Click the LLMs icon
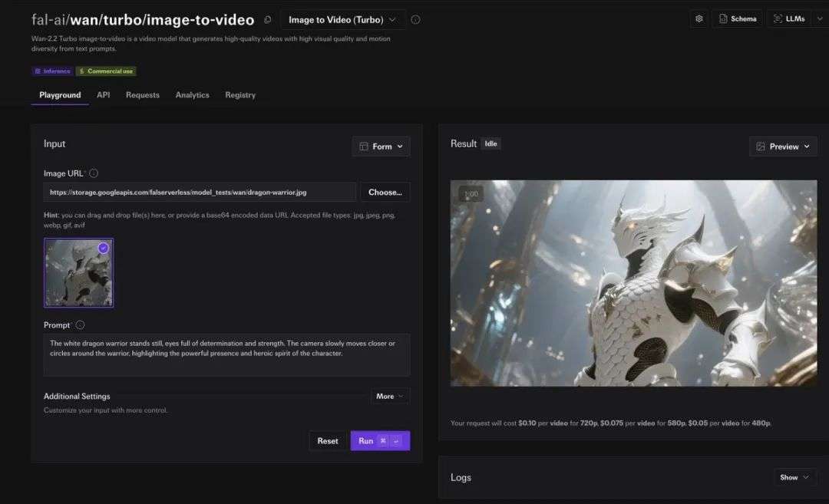The height and width of the screenshot is (504, 829). pos(778,19)
